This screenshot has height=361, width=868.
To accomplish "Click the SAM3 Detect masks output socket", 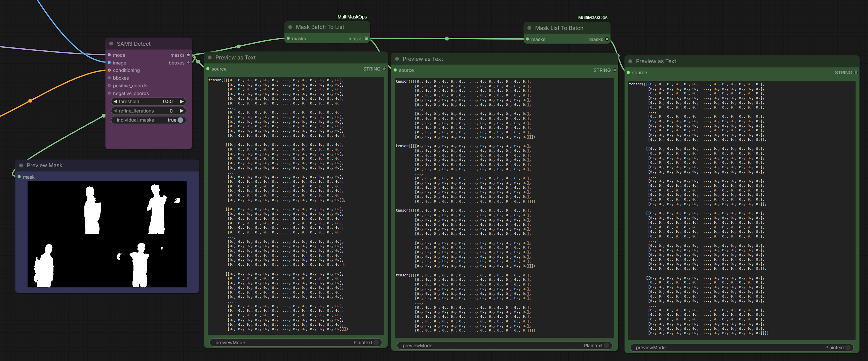I will (188, 55).
